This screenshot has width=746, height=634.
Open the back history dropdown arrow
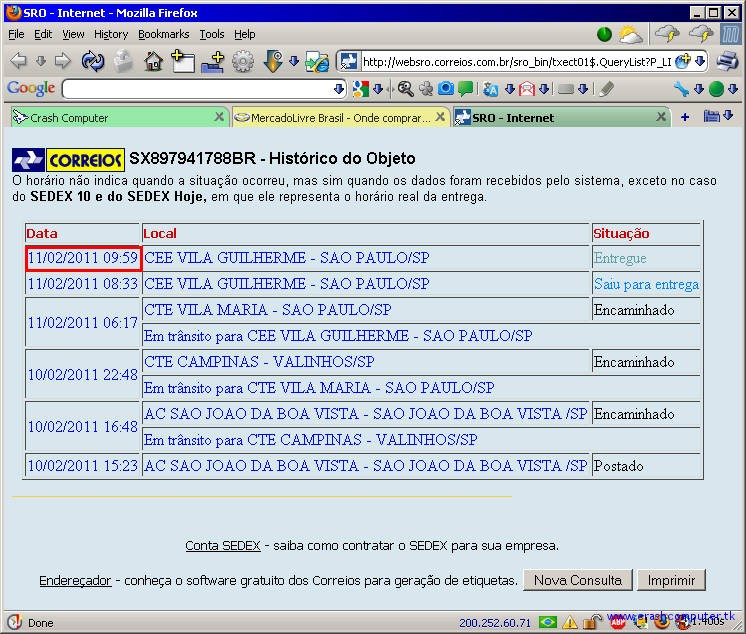point(41,61)
